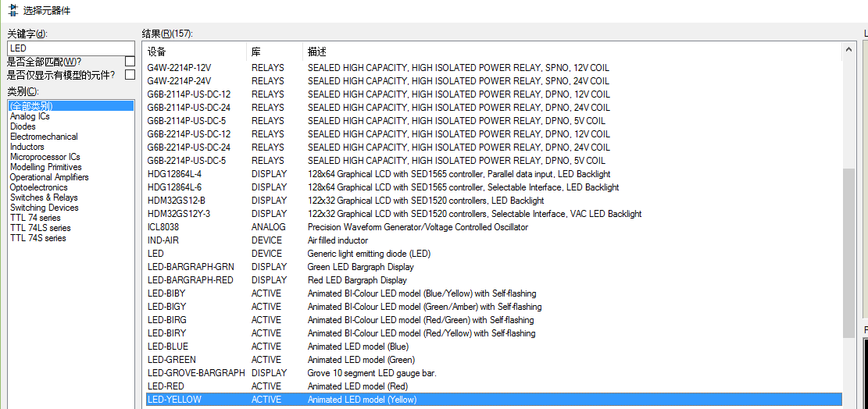Select the TTL 74S series category

point(71,237)
